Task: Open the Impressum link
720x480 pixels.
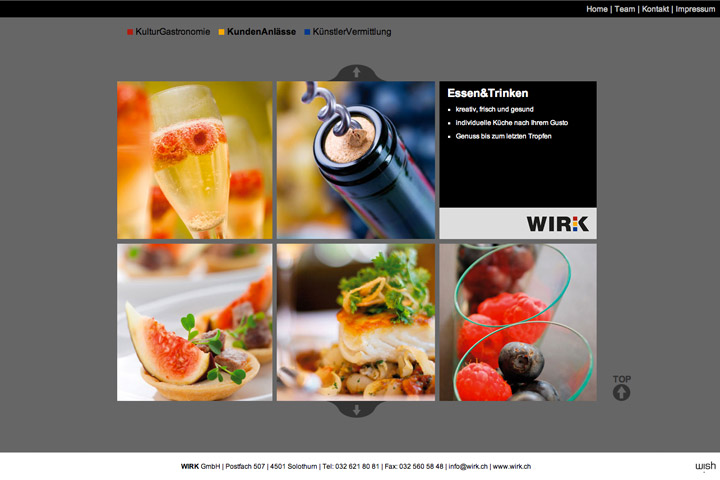Action: pyautogui.click(x=695, y=9)
